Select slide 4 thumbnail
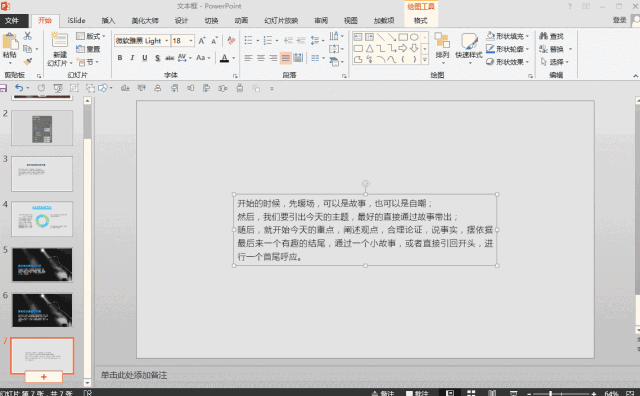This screenshot has width=640, height=396. pyautogui.click(x=42, y=219)
